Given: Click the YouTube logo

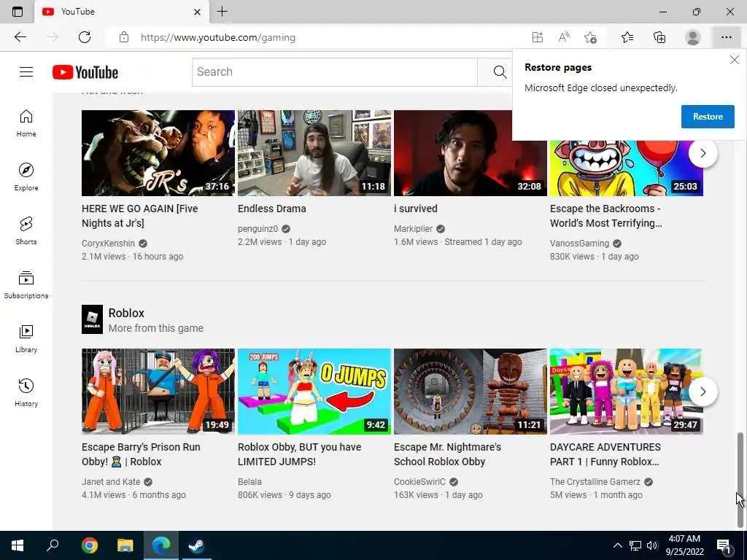Looking at the screenshot, I should 85,72.
